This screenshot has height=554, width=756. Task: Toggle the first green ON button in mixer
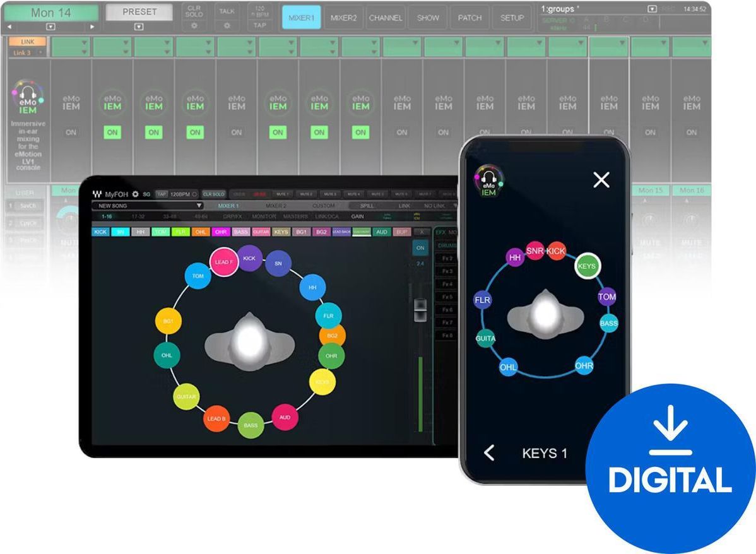112,133
